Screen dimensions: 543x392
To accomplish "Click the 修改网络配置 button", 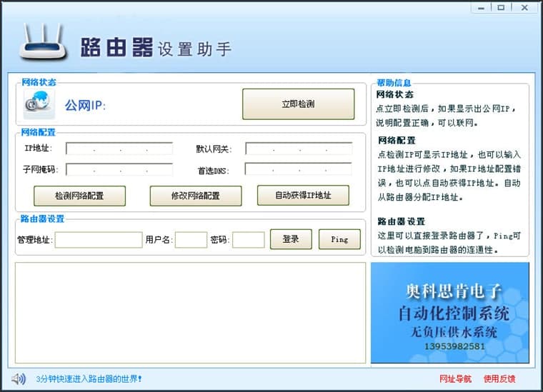I will click(196, 196).
